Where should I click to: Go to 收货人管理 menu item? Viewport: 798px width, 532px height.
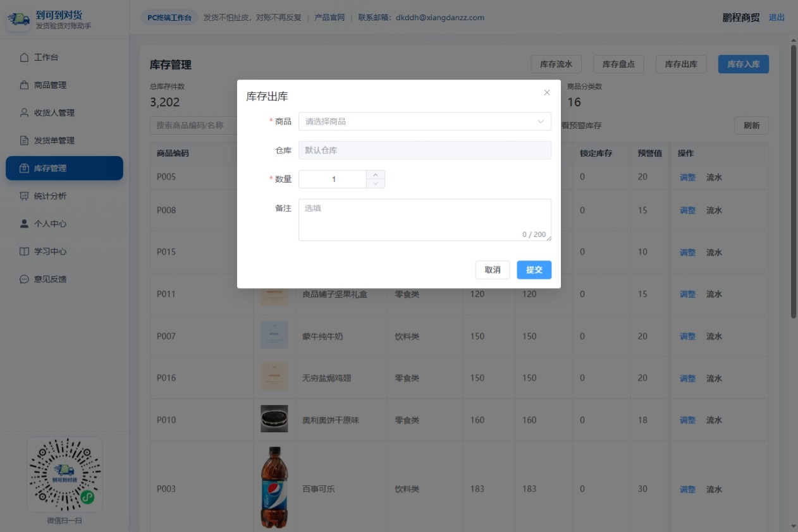[x=64, y=113]
